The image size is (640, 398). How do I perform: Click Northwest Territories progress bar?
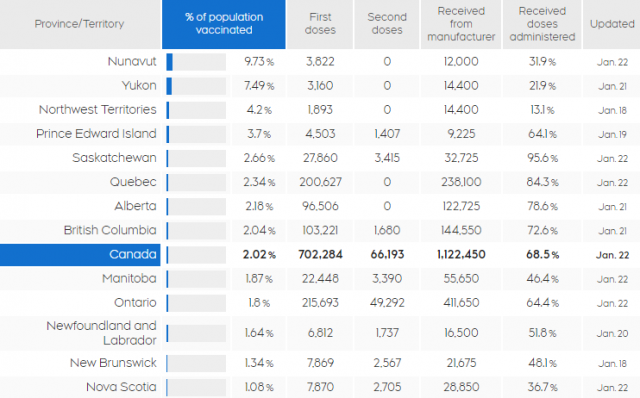click(196, 110)
